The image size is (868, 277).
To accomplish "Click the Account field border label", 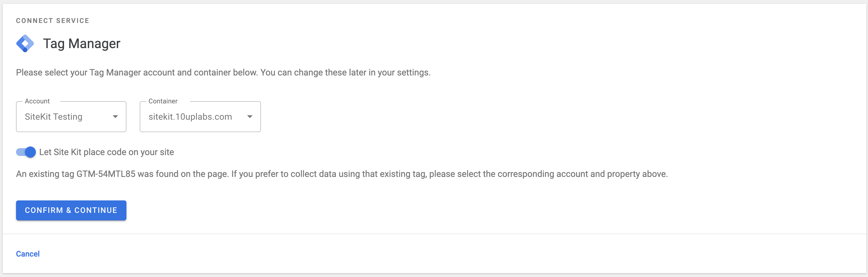I will [x=37, y=101].
